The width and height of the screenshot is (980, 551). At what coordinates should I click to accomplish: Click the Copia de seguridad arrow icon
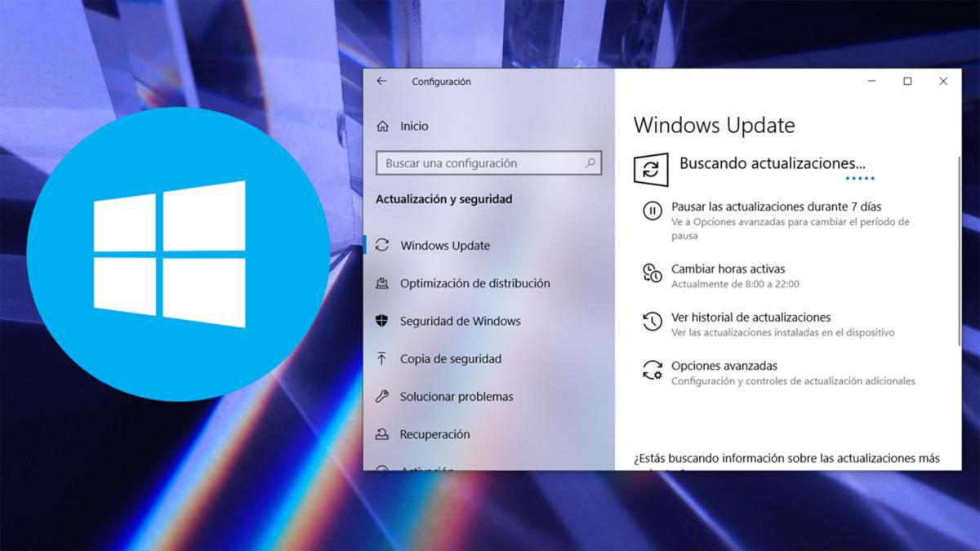tap(382, 359)
